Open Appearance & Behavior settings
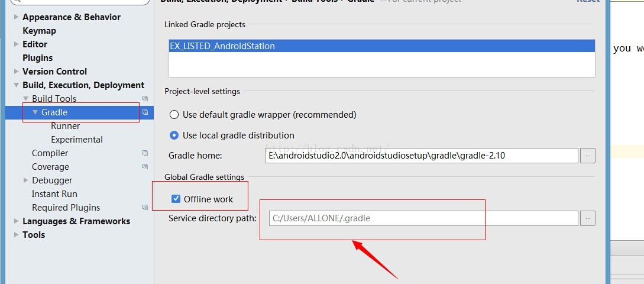Screen dimensions: 644x284 [72, 17]
